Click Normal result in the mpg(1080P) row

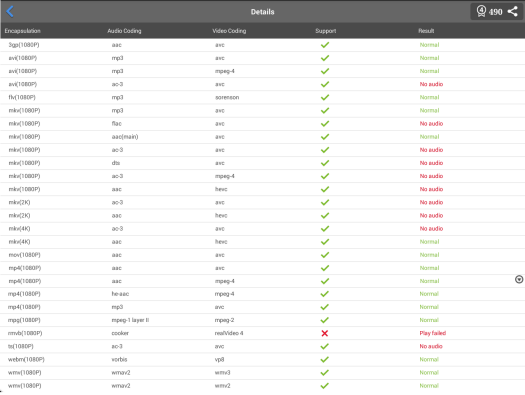coord(429,320)
